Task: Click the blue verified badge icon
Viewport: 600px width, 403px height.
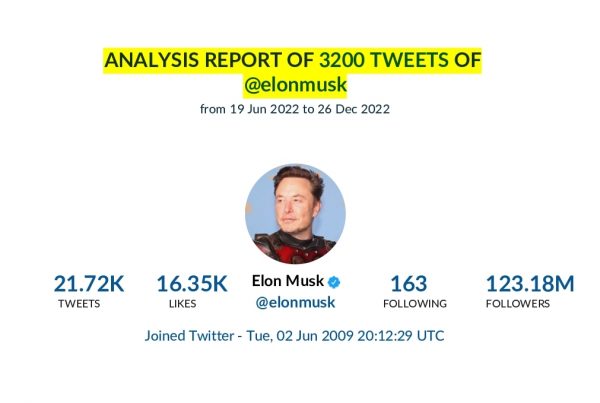Action: click(x=334, y=282)
